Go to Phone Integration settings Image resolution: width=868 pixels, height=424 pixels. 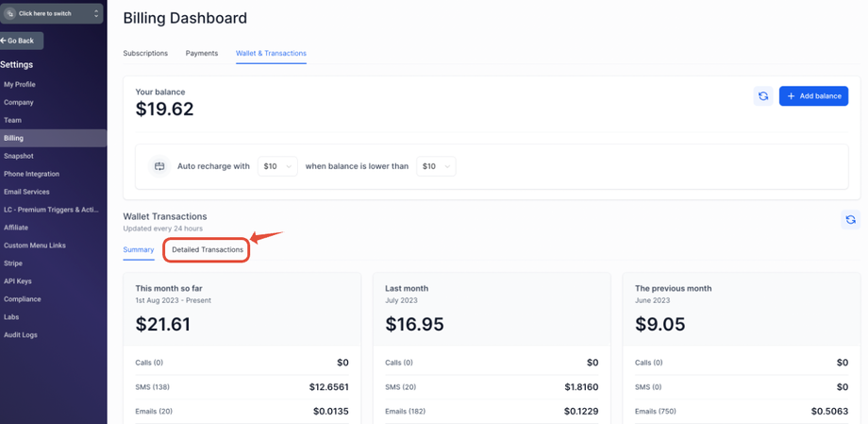pos(31,174)
